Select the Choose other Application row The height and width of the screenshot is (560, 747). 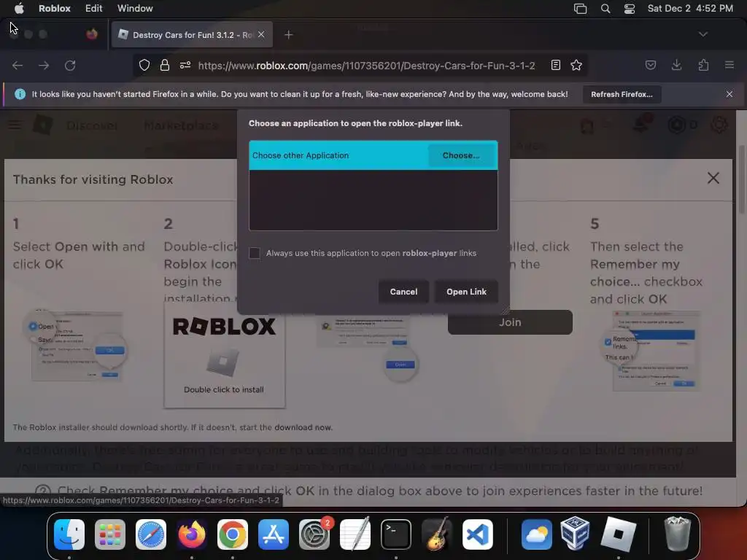373,155
